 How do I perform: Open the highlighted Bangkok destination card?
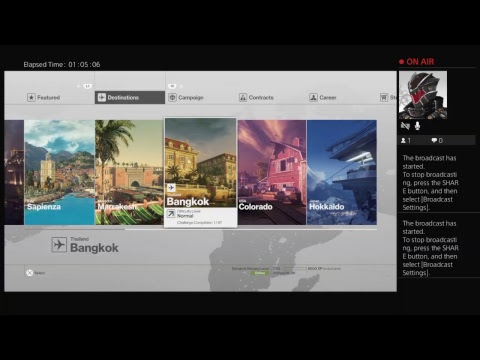[200, 172]
